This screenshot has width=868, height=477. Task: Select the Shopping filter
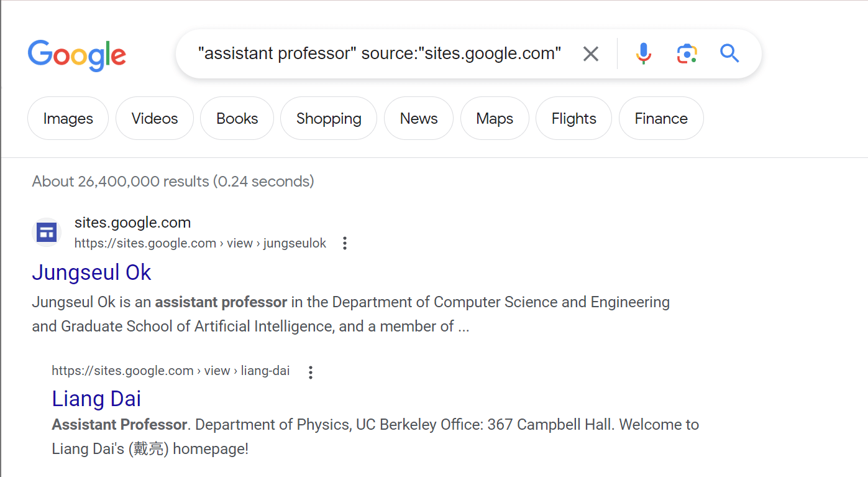(x=328, y=118)
